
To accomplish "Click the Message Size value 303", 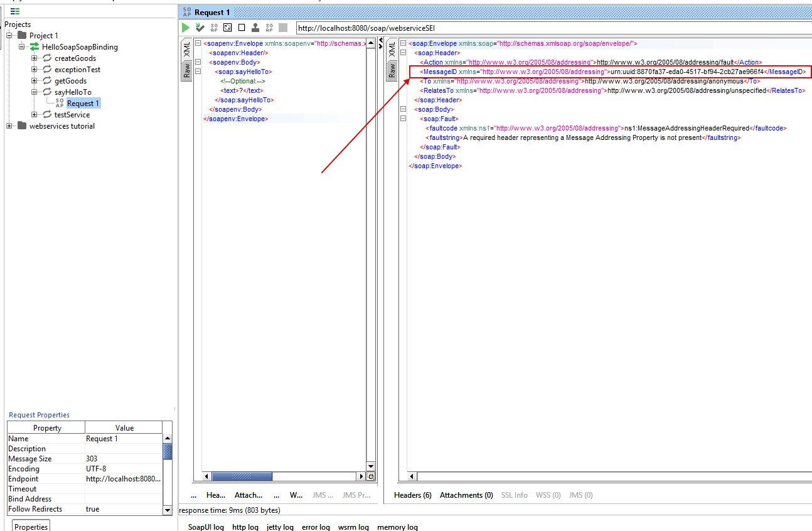I will [x=124, y=458].
